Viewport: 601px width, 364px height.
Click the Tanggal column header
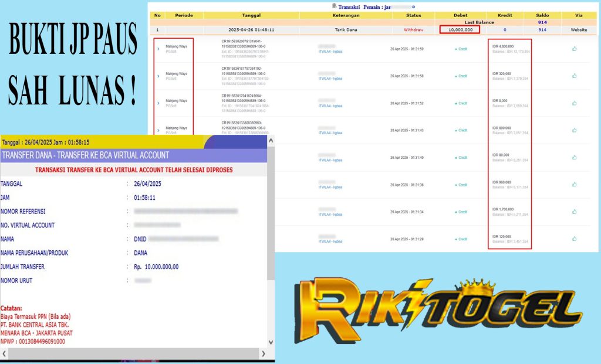click(x=251, y=15)
